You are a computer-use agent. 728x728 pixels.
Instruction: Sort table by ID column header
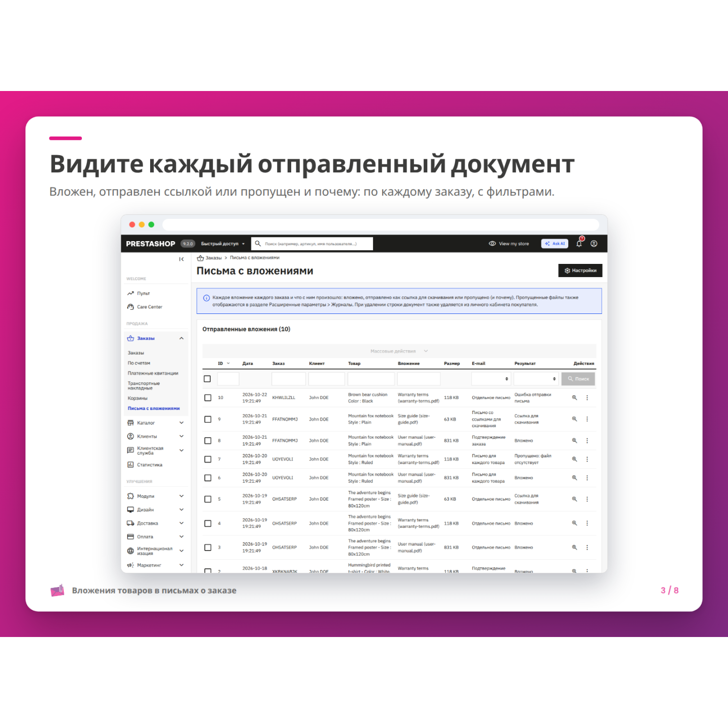(223, 363)
